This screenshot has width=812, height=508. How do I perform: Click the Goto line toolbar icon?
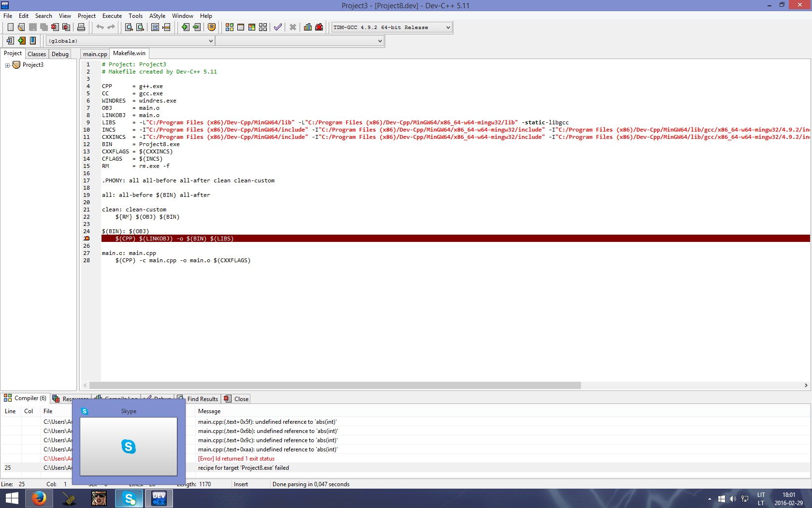pos(166,27)
